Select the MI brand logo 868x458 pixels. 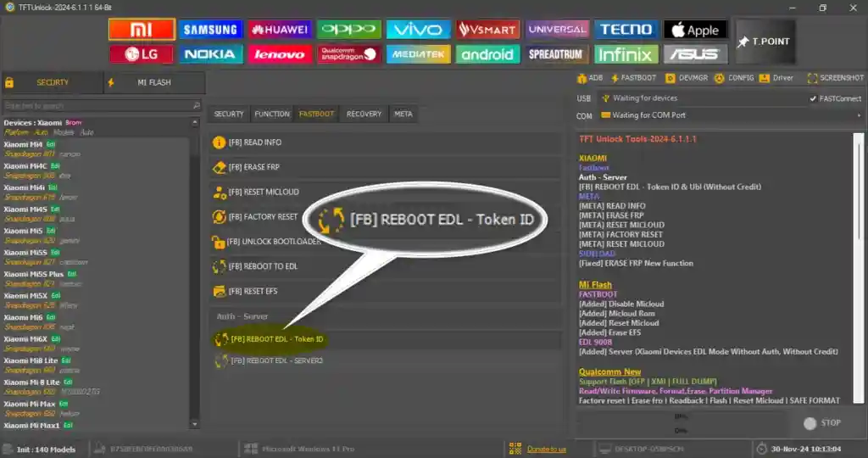pyautogui.click(x=142, y=30)
